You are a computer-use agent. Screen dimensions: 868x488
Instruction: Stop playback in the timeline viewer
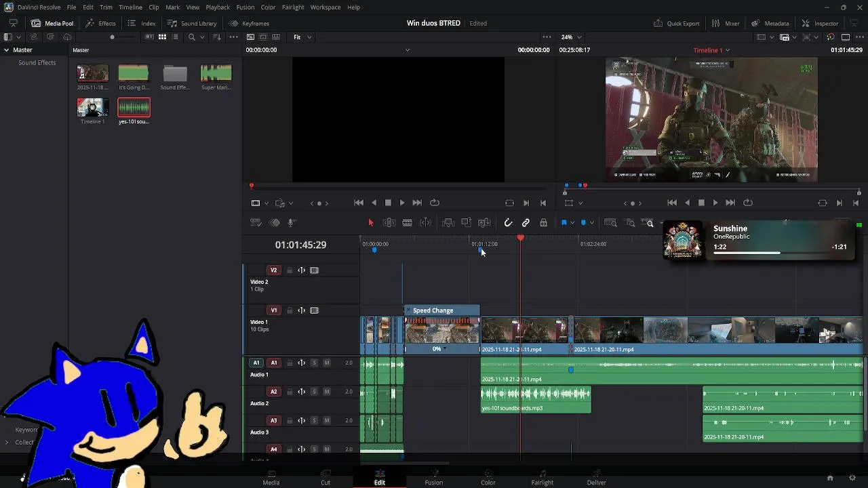(701, 203)
